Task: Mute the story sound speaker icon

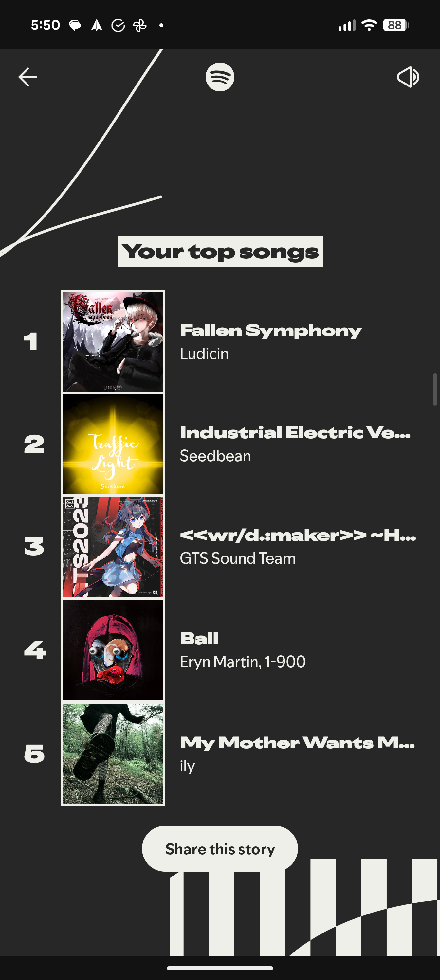Action: click(408, 77)
